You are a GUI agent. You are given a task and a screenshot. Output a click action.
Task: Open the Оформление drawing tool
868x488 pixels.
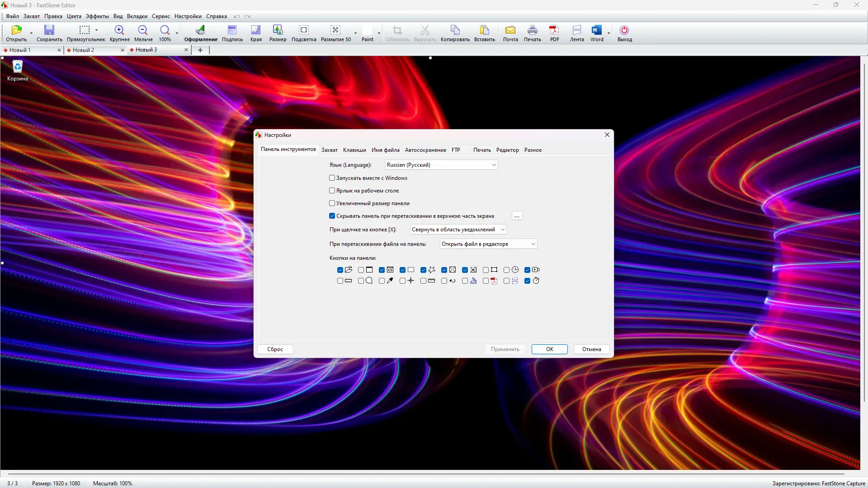(201, 33)
